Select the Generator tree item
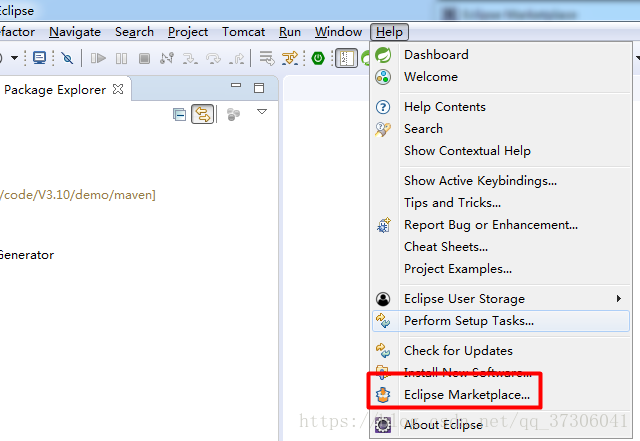This screenshot has height=441, width=640. point(27,255)
